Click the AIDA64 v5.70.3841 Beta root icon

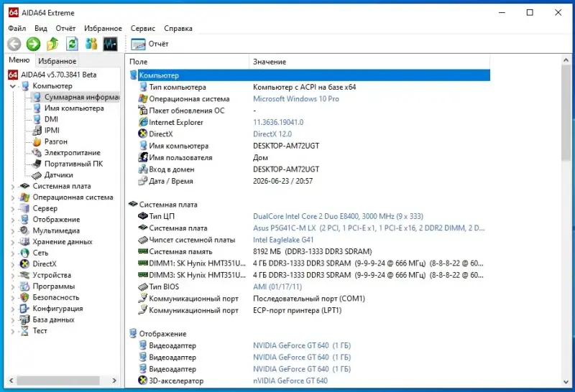point(13,75)
